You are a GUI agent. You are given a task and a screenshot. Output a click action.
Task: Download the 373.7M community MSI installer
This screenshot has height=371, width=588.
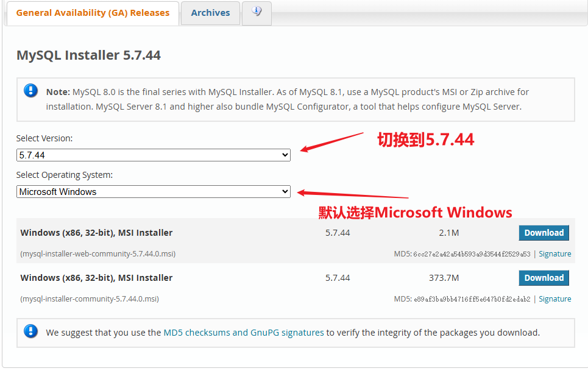pos(544,278)
